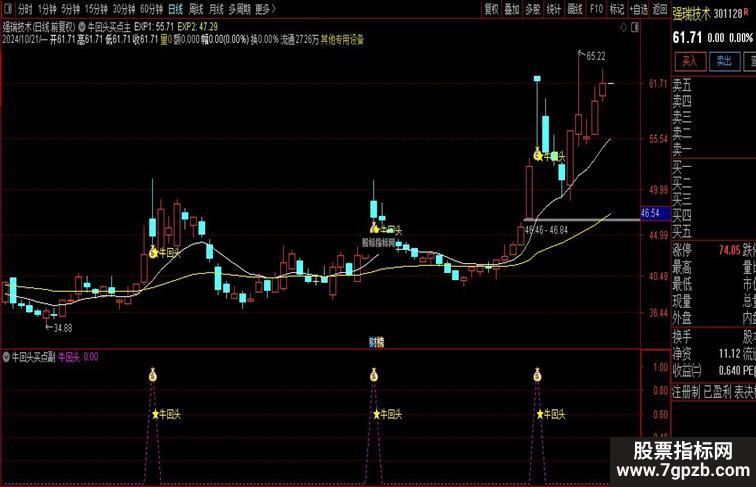756x487 pixels.
Task: Open the F10 company info
Action: point(596,9)
